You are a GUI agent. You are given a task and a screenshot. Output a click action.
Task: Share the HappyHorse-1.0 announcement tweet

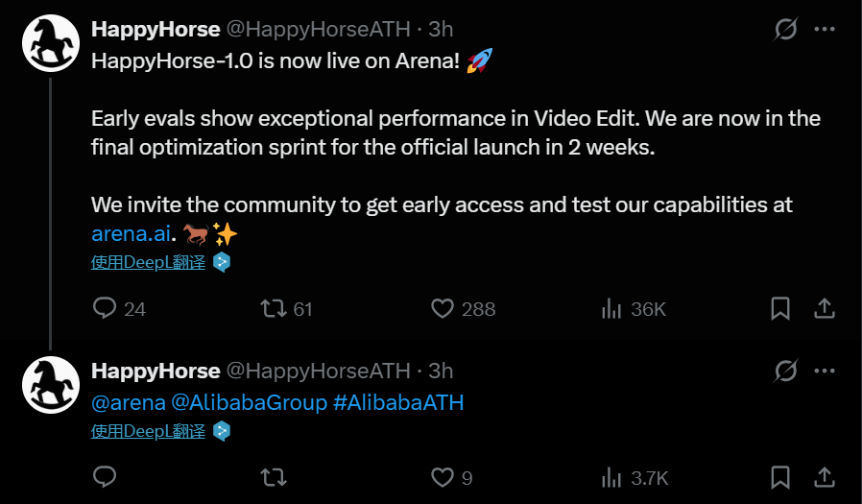click(x=824, y=308)
